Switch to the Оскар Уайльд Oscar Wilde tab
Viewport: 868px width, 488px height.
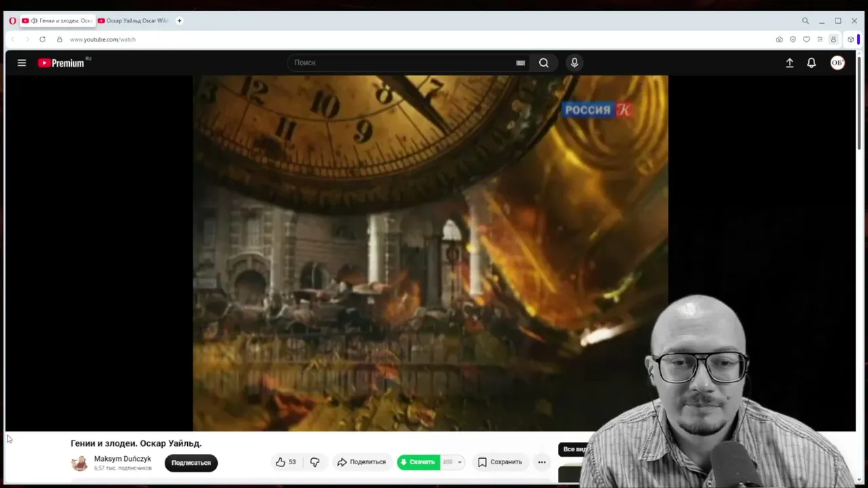point(134,21)
